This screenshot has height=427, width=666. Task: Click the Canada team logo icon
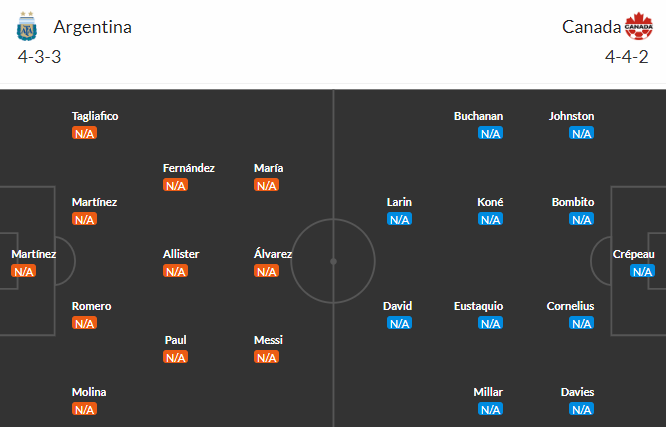[x=638, y=26]
